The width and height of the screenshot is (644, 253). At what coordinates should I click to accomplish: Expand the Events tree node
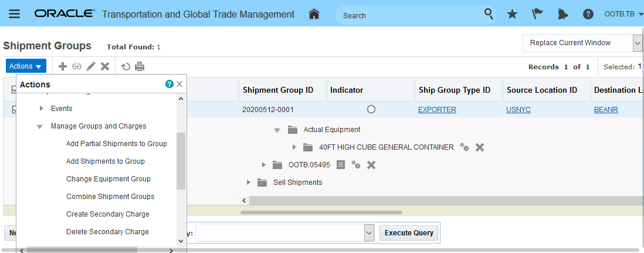pos(41,109)
